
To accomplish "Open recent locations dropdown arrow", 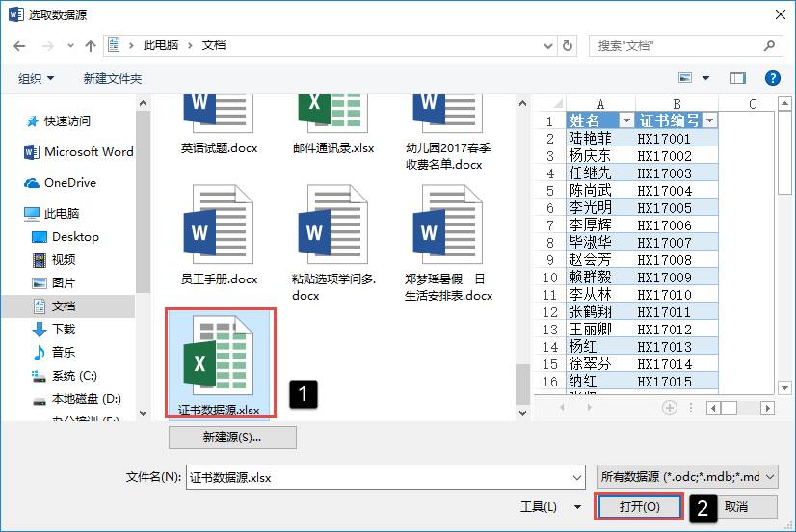I will coord(70,46).
